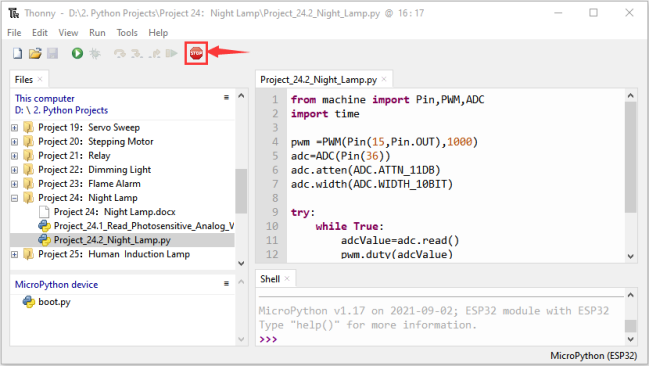Screen dimensions: 650x366
Task: Select boot.py on MicroPython device
Action: (54, 302)
